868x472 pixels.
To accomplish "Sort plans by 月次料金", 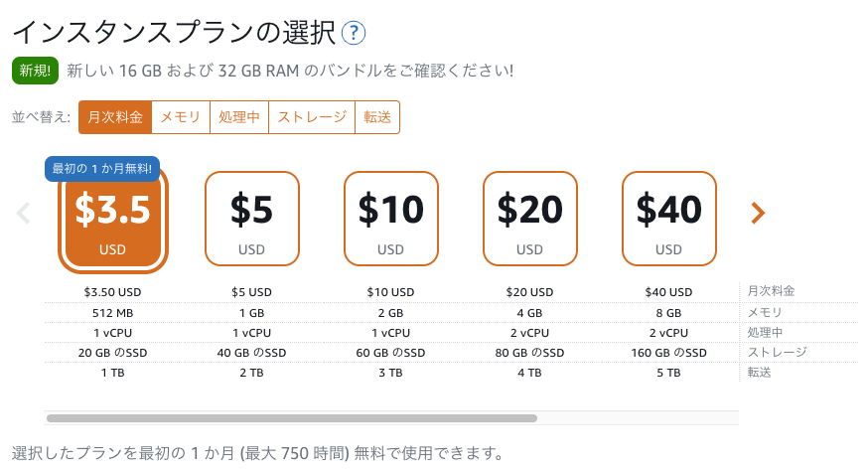I will pyautogui.click(x=115, y=117).
